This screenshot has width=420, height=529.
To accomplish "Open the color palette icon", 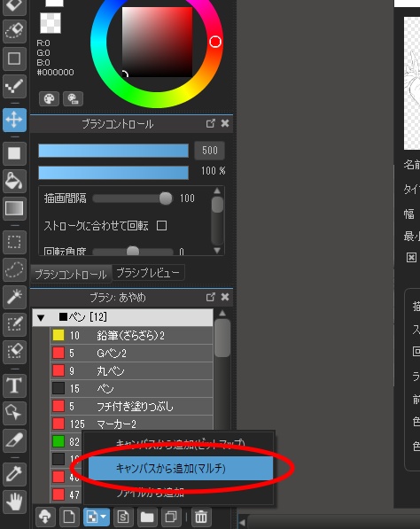I will [x=50, y=99].
